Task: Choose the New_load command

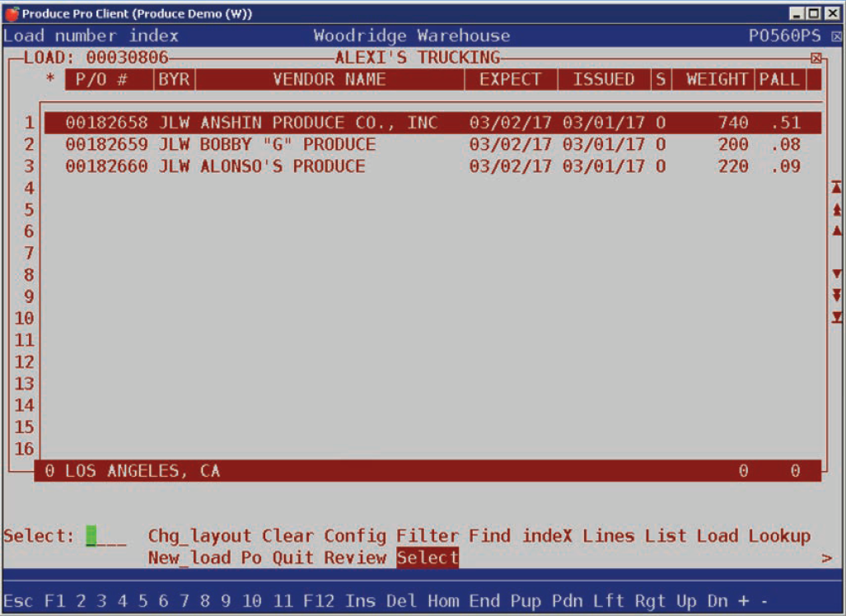Action: click(x=189, y=558)
